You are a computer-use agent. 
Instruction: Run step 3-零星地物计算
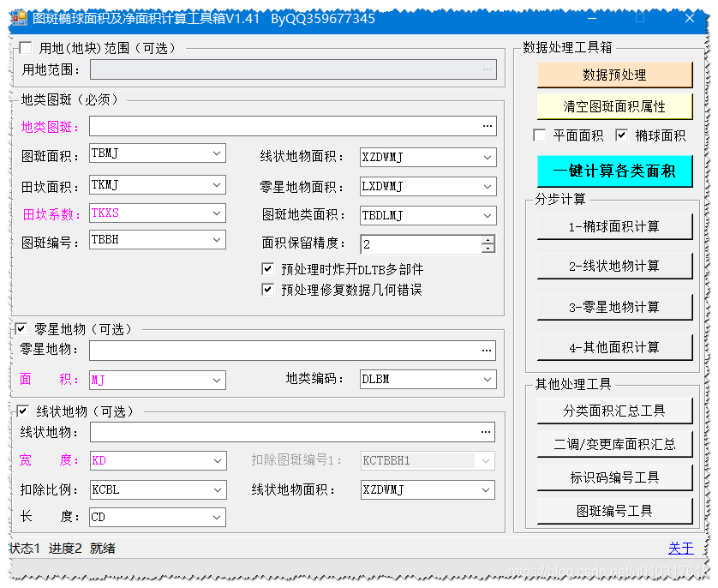click(x=614, y=307)
